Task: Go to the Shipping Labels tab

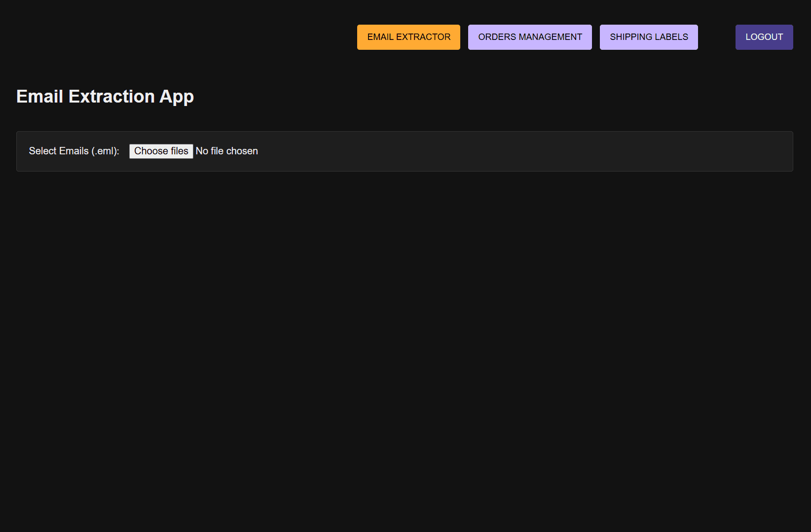Action: [x=649, y=37]
